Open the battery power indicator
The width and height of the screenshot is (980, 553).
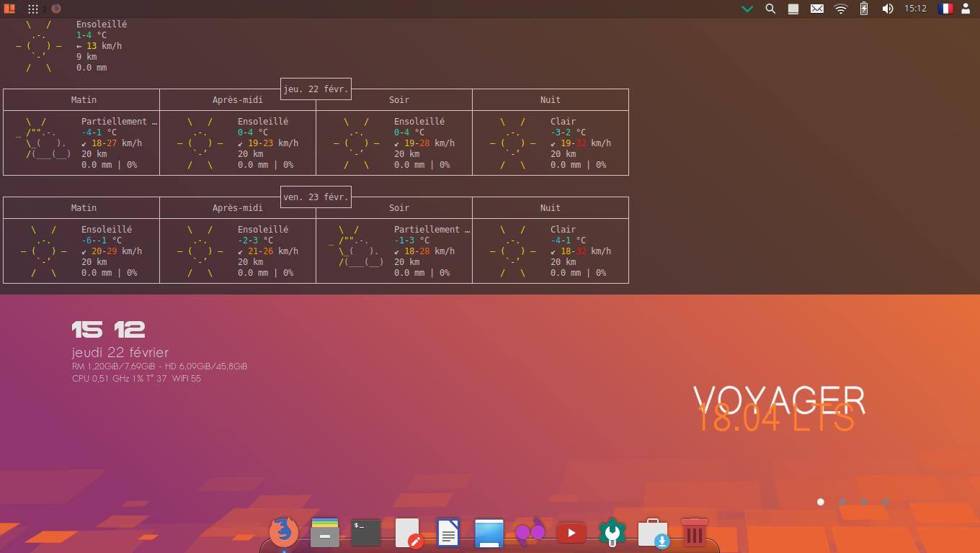(x=864, y=9)
